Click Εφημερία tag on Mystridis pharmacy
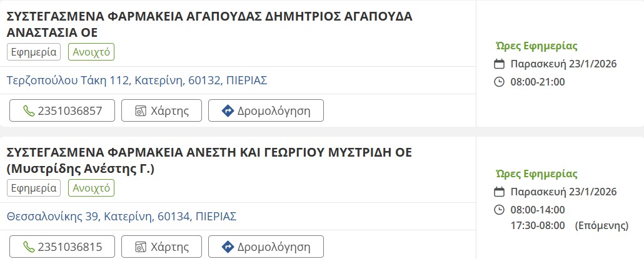The image size is (644, 259). (x=34, y=188)
